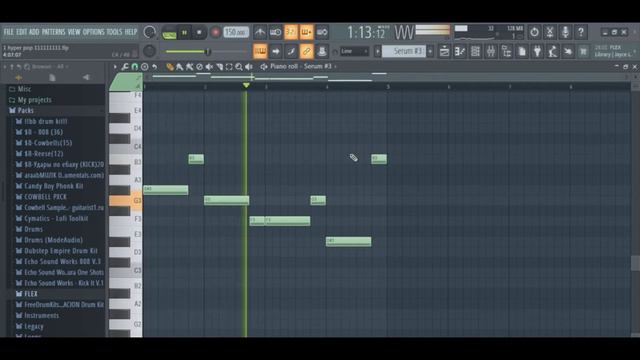This screenshot has height=360, width=640.
Task: Open the FLEX folder in browser
Action: 31,293
